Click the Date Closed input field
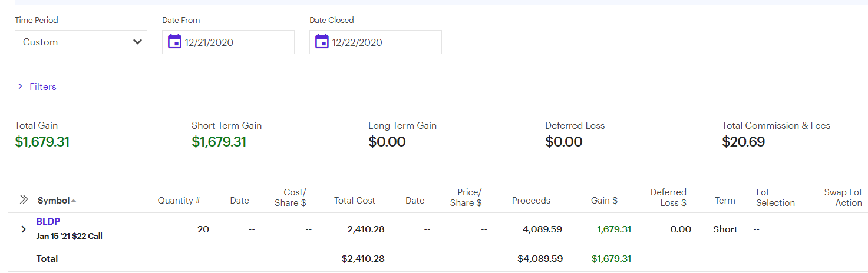868x273 pixels. 383,42
